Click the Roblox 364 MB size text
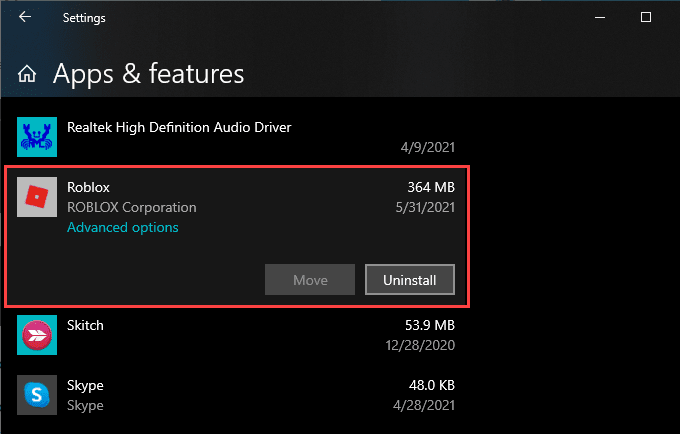The image size is (680, 434). (x=431, y=187)
